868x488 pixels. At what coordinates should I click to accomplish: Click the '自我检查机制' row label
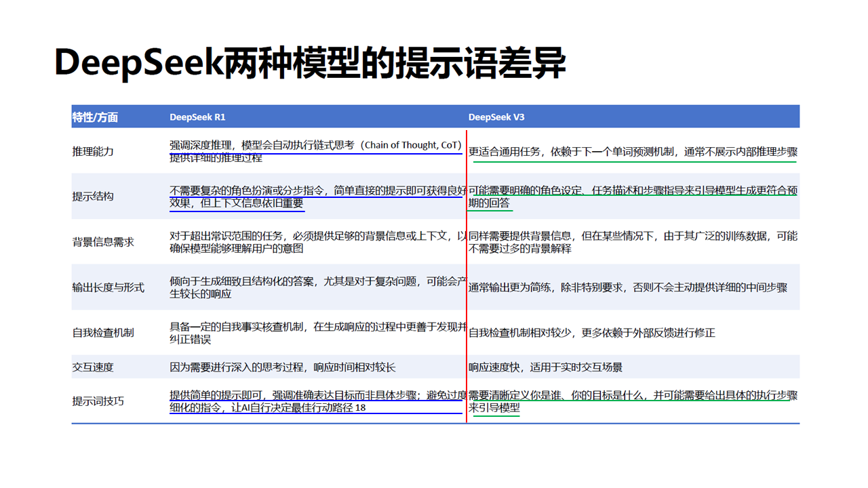(103, 333)
